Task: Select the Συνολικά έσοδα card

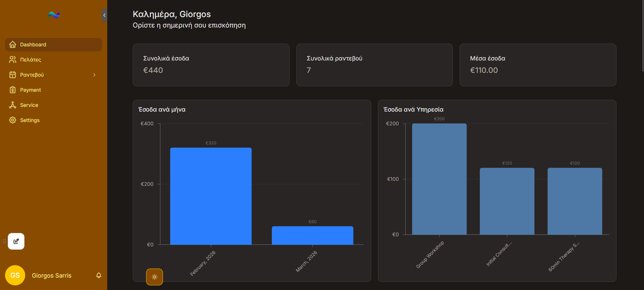Action: click(x=211, y=65)
